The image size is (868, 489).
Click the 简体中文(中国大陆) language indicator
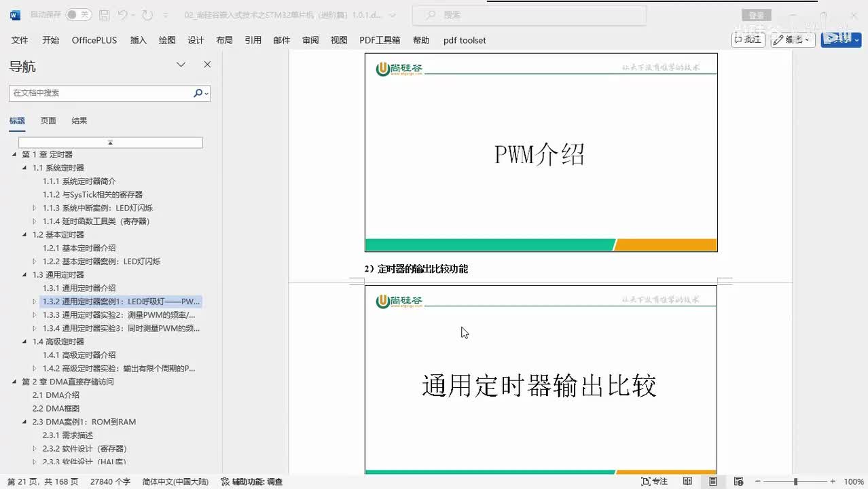[175, 482]
